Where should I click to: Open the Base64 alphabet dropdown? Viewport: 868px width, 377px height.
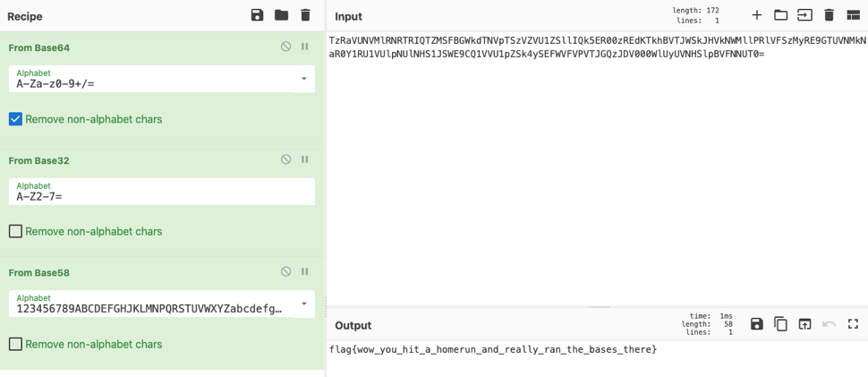[x=304, y=79]
